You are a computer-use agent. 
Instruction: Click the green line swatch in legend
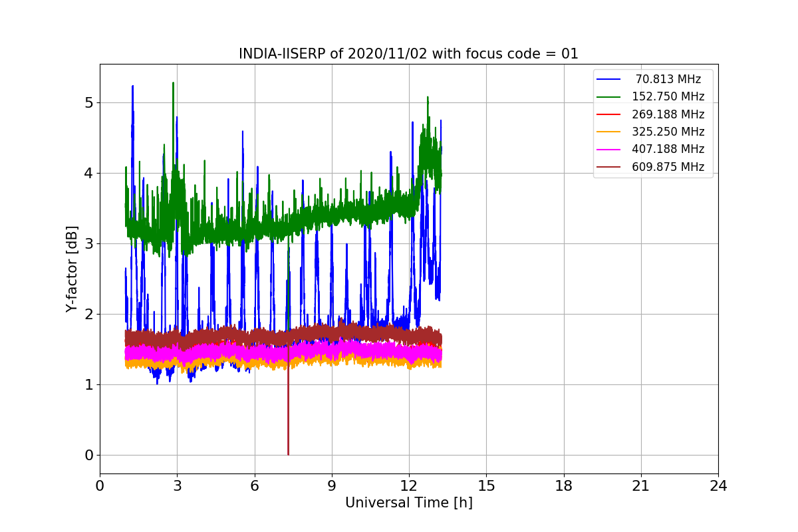tap(608, 96)
